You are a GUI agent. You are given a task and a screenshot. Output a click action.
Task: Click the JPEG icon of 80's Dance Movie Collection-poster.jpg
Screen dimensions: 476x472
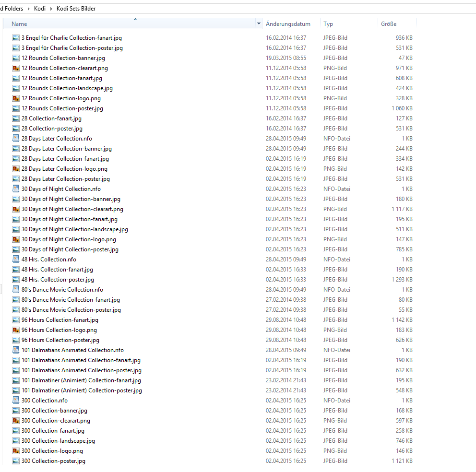point(16,310)
